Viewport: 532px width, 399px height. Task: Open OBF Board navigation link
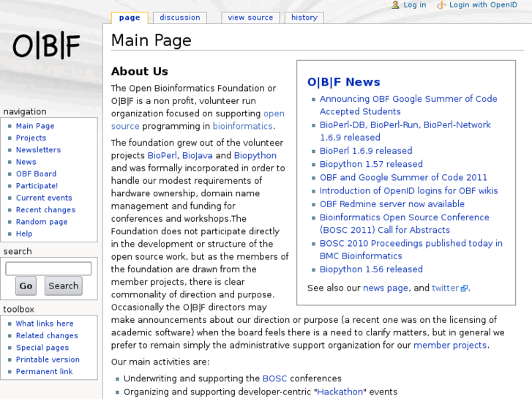point(37,174)
